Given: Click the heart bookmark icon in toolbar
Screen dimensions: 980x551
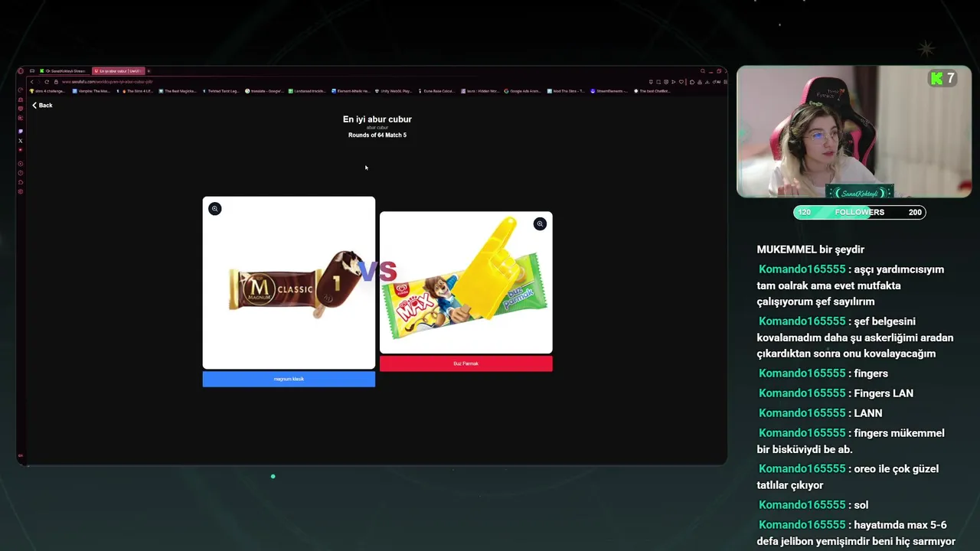Looking at the screenshot, I should [x=681, y=82].
